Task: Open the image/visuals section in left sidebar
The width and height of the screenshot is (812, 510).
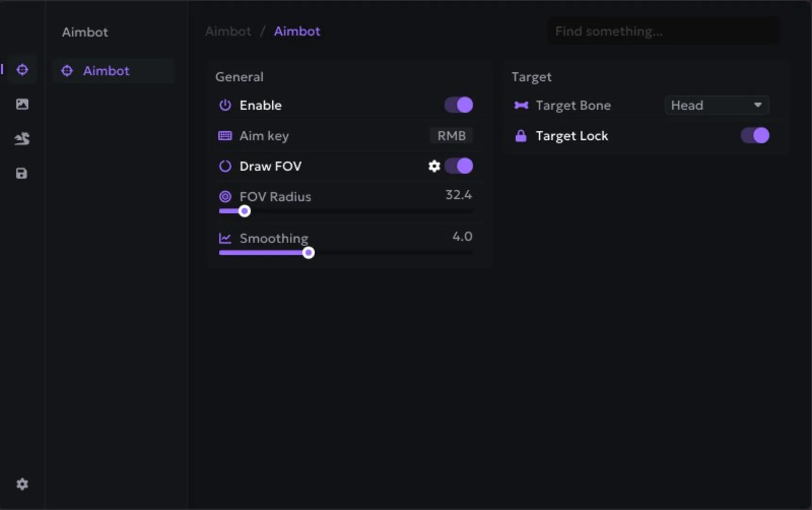Action: point(22,104)
